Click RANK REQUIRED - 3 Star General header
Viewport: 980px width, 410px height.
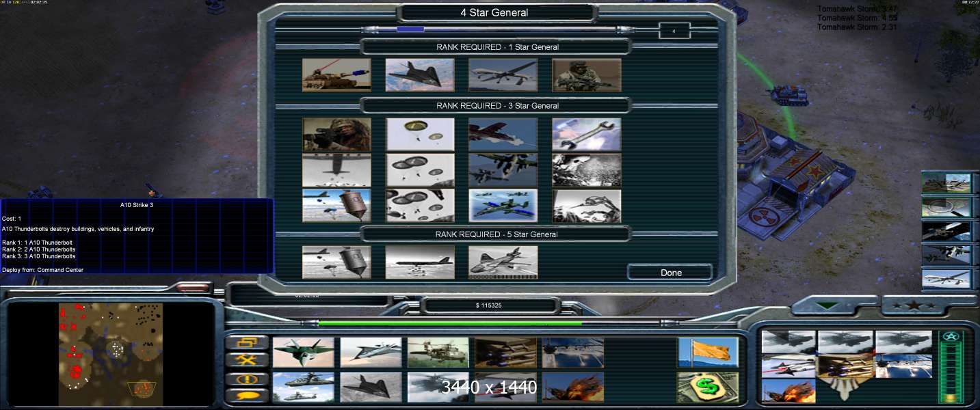(497, 106)
